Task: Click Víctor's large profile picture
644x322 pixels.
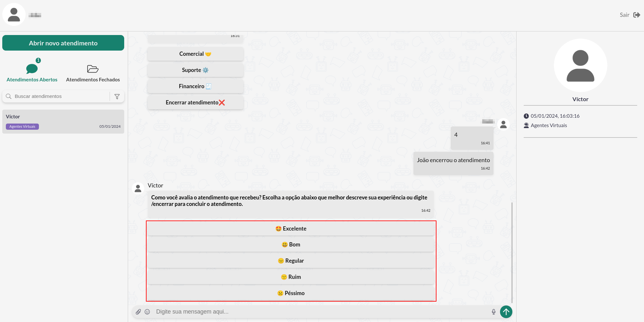Action: point(580,66)
